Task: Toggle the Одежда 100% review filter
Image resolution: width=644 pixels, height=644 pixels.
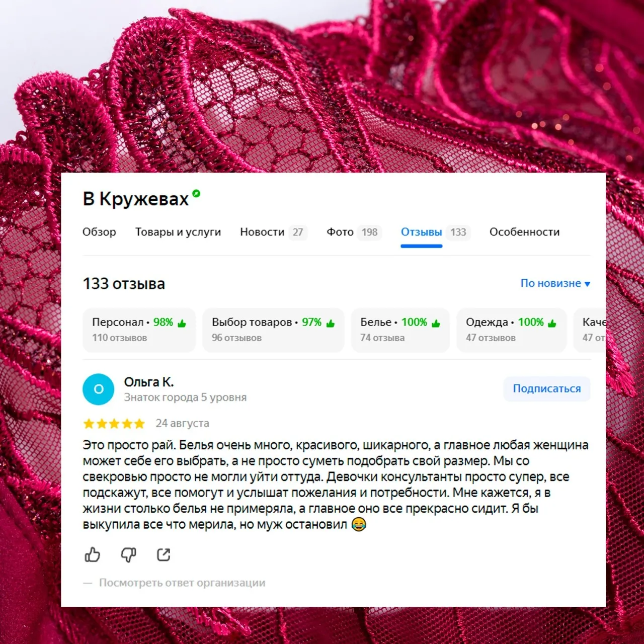Action: (511, 330)
